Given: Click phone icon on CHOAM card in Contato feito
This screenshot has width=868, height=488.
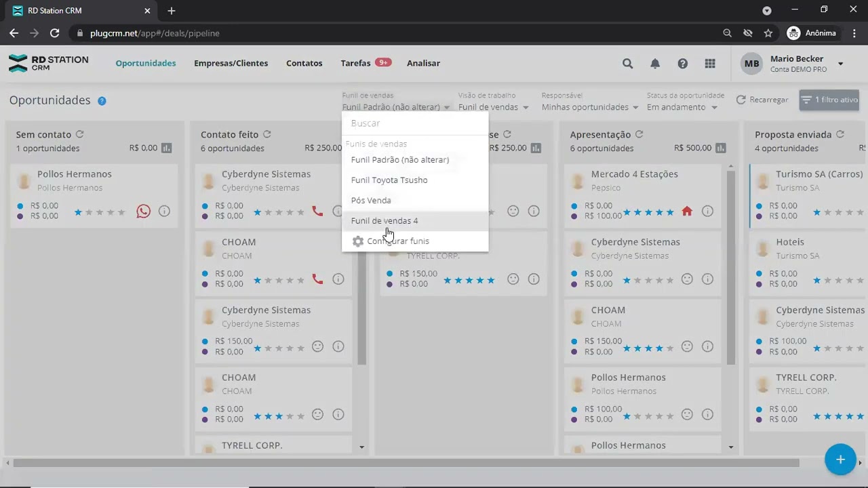Looking at the screenshot, I should click(x=317, y=279).
